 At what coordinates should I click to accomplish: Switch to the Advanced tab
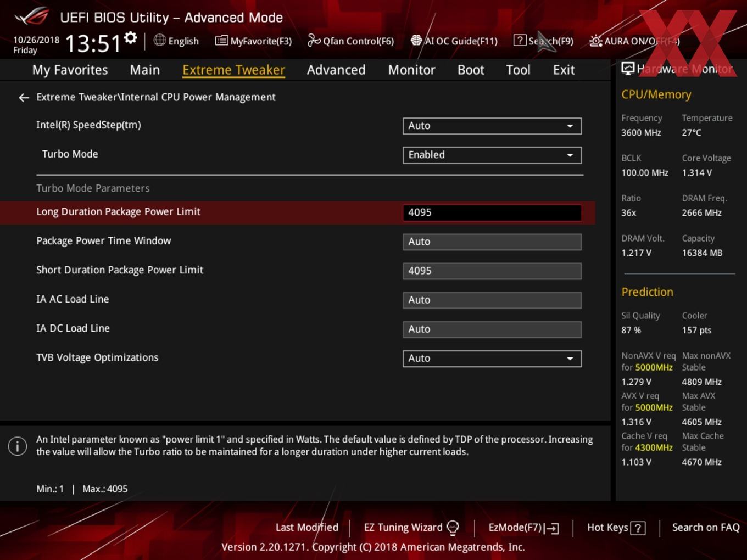click(336, 70)
